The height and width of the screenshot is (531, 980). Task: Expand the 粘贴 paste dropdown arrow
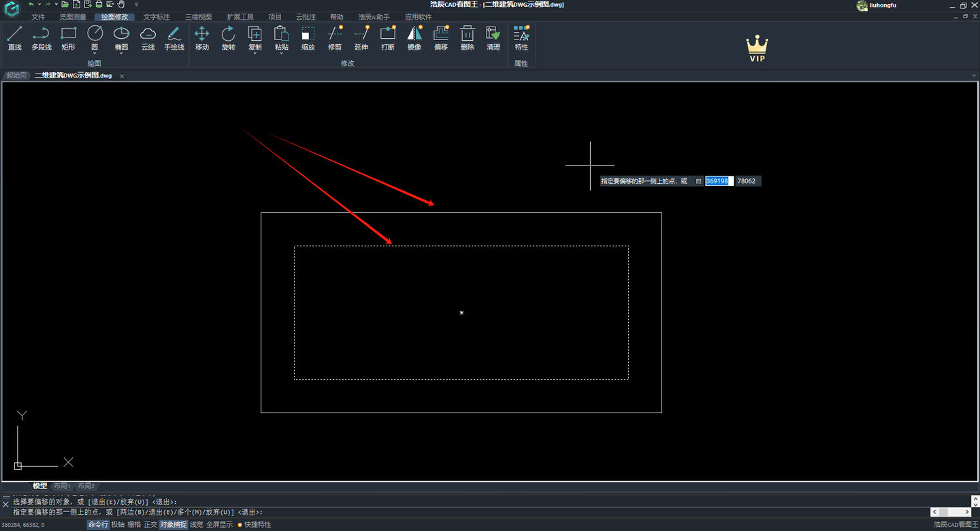(x=281, y=53)
